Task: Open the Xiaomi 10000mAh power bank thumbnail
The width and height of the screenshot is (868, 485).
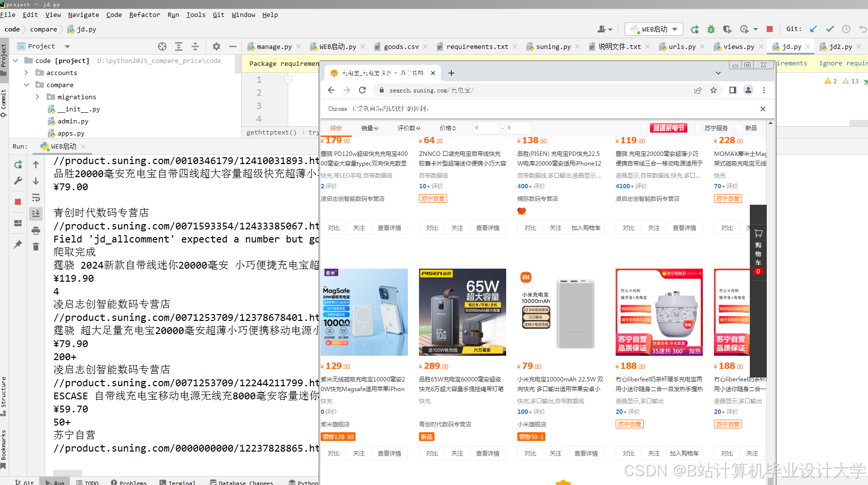Action: click(561, 312)
